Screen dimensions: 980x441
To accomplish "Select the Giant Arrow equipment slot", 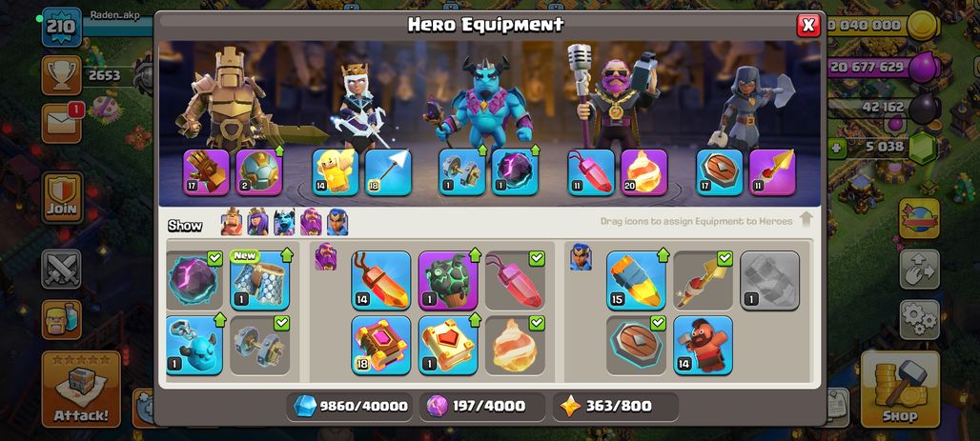I will 388,171.
